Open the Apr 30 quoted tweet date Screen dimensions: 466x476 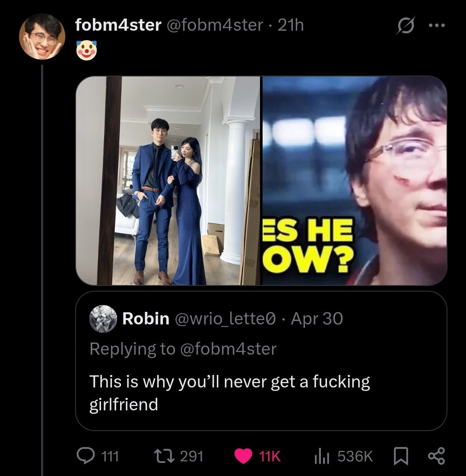pos(317,319)
